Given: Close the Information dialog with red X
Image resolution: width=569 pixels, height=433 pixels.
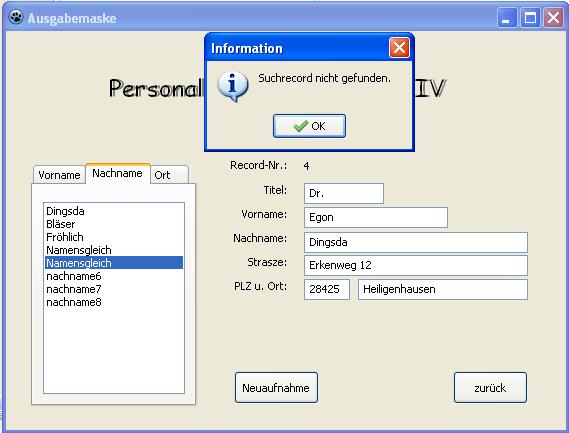Looking at the screenshot, I should pyautogui.click(x=399, y=48).
